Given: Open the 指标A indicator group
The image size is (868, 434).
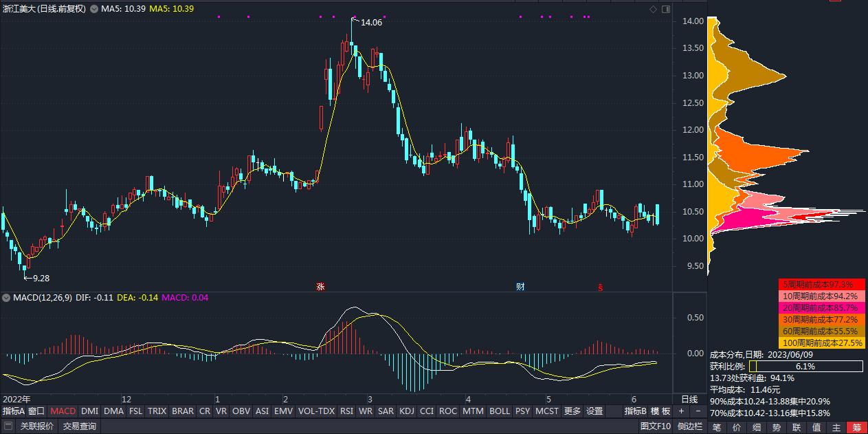Looking at the screenshot, I should tap(13, 411).
